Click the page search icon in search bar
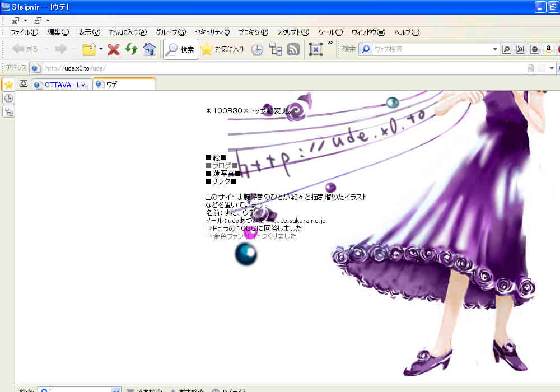The width and height of the screenshot is (560, 392). [x=520, y=49]
